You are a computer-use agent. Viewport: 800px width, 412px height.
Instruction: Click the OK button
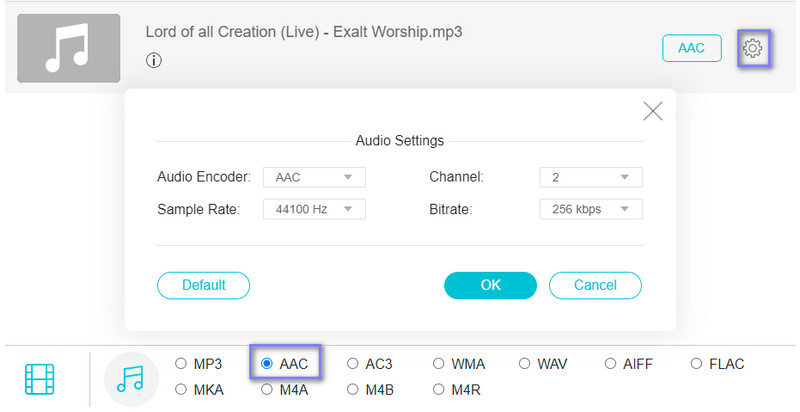point(490,285)
